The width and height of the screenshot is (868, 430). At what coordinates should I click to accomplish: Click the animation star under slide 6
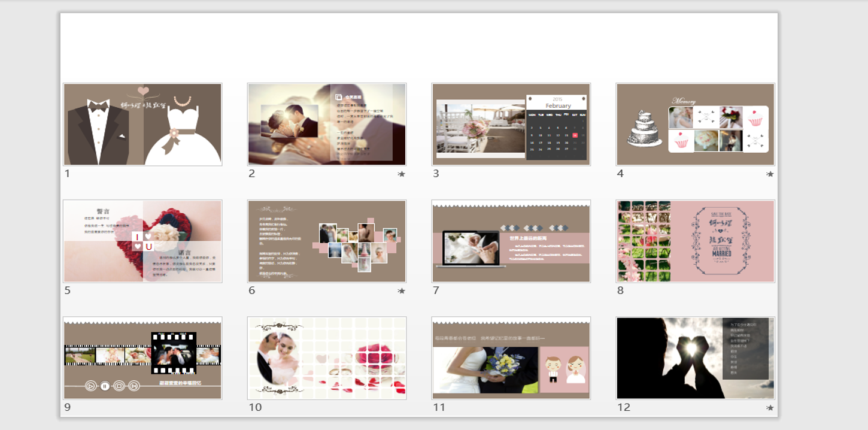[x=402, y=291]
